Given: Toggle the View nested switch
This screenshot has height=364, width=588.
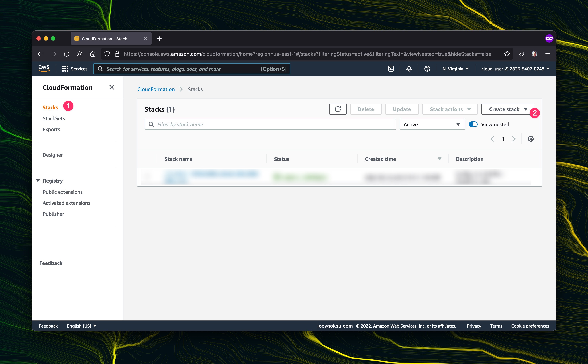Looking at the screenshot, I should pyautogui.click(x=473, y=124).
